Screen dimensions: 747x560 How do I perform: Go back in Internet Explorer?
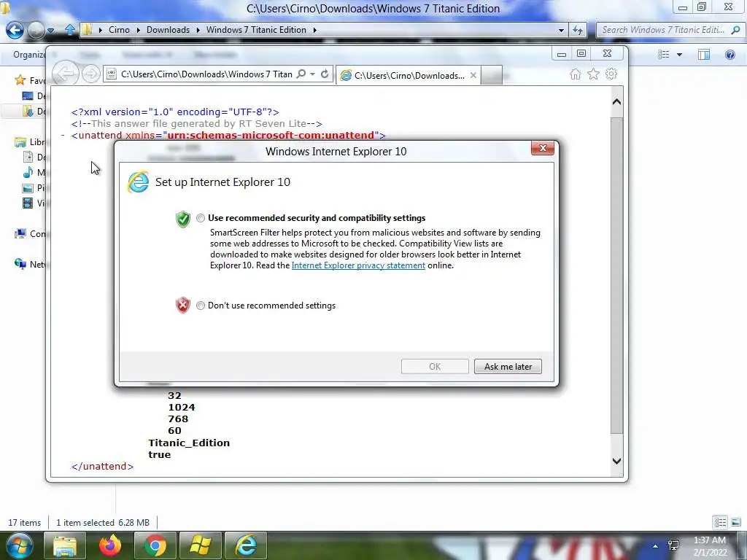click(x=65, y=74)
